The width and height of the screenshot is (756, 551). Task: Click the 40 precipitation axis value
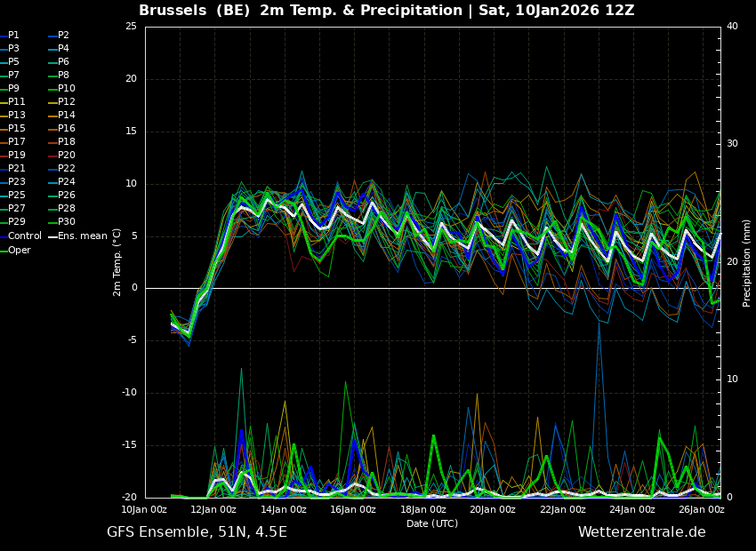tap(732, 26)
